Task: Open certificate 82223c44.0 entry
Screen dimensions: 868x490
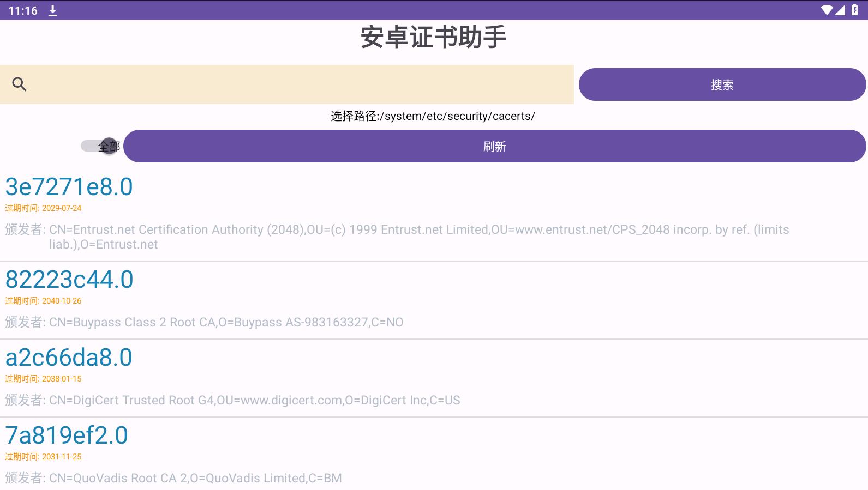Action: coord(69,280)
